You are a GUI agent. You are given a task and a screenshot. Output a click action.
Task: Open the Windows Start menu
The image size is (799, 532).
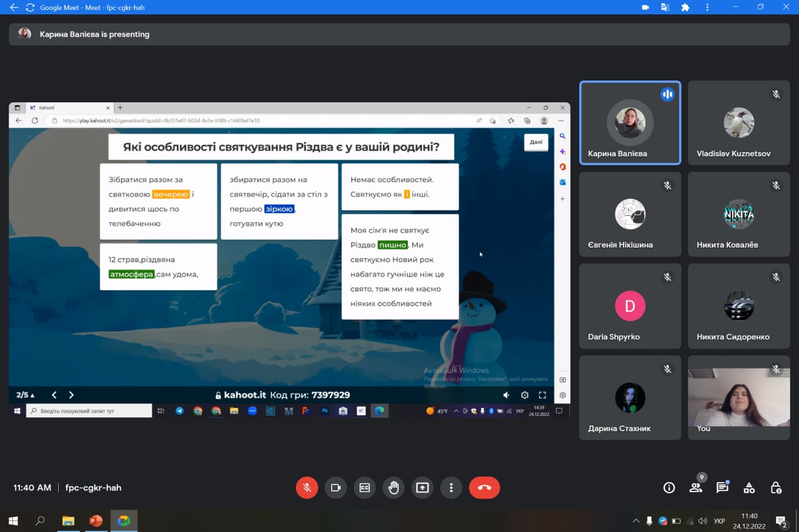click(12, 521)
